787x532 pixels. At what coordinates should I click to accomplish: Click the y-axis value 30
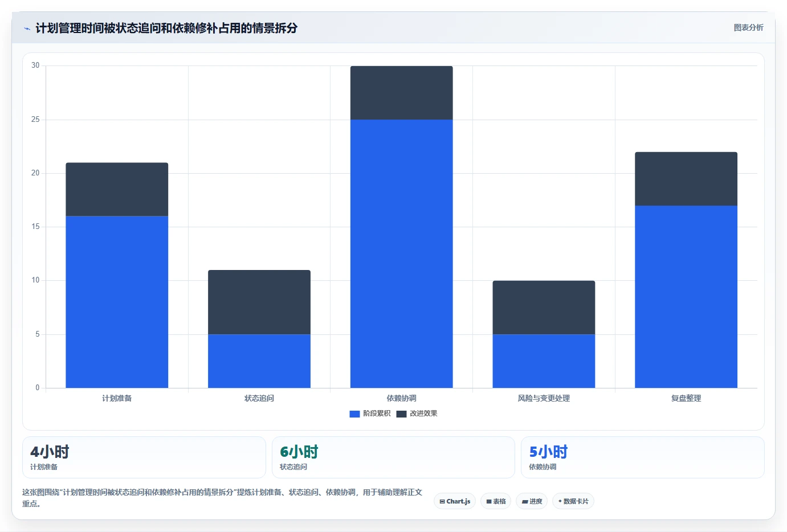[35, 66]
